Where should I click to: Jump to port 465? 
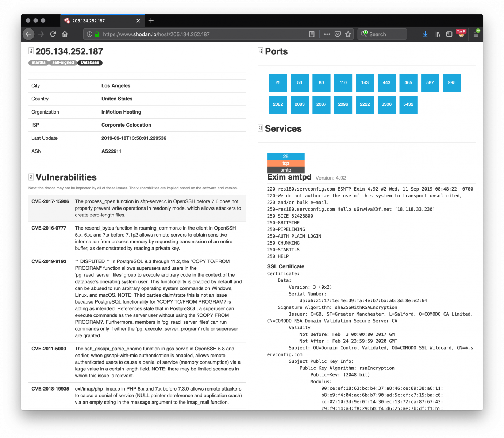[x=408, y=83]
